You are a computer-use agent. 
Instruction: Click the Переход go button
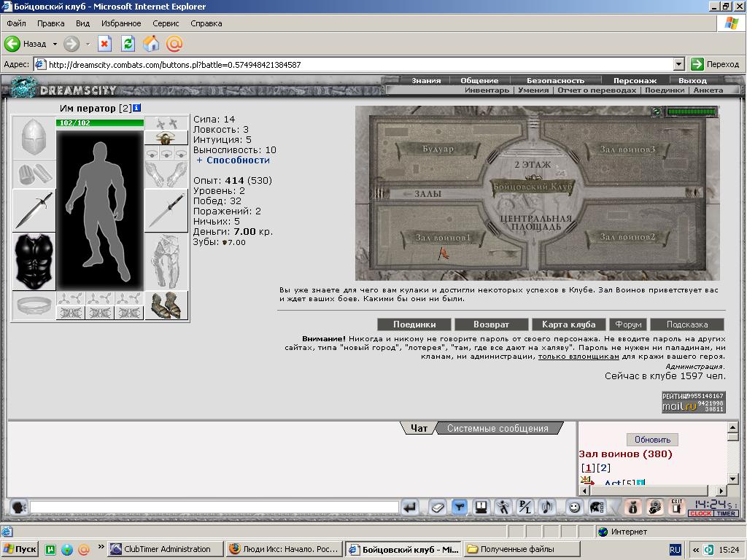click(x=715, y=64)
